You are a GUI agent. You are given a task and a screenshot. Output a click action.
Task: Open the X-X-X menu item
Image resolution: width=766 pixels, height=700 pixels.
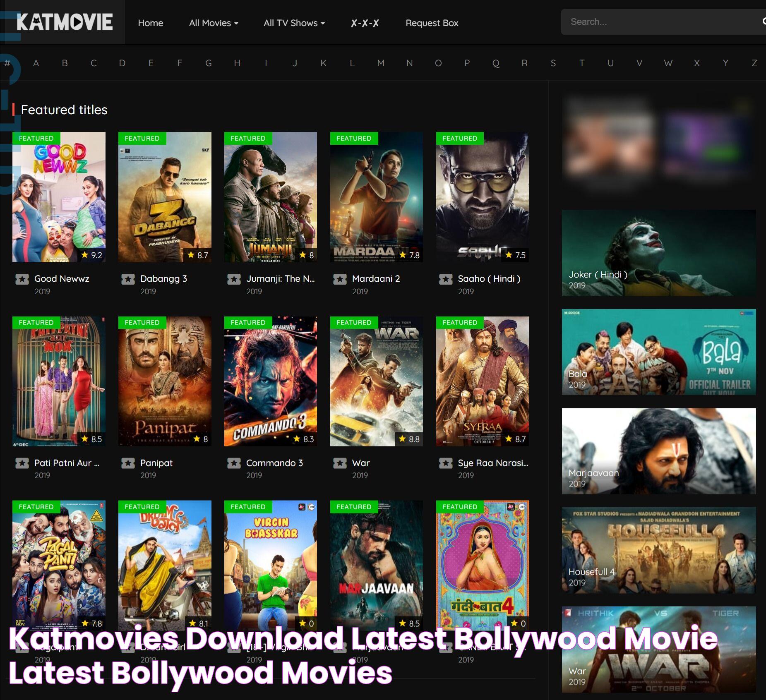365,23
